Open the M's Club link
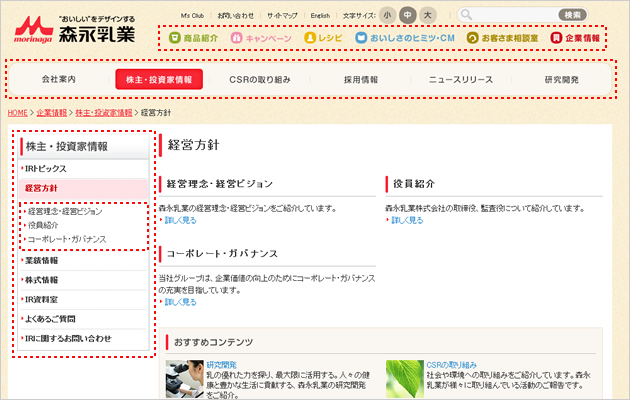This screenshot has height=400, width=630. click(x=192, y=16)
